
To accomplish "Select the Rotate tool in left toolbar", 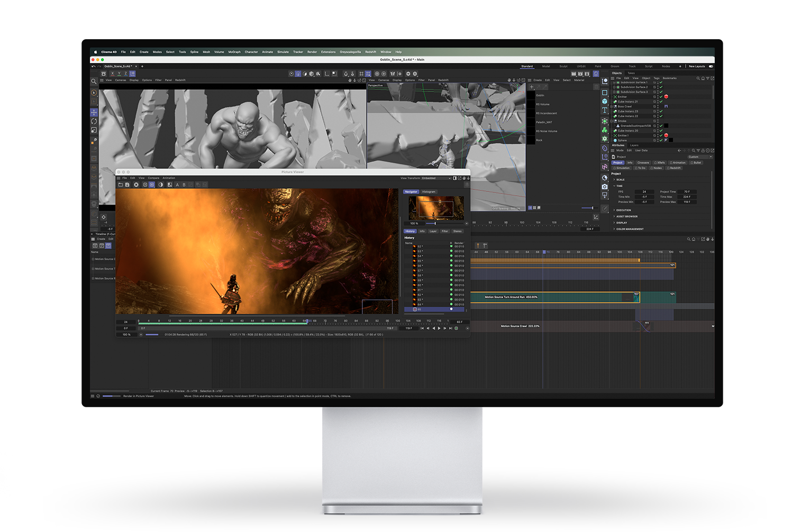I will click(x=94, y=121).
